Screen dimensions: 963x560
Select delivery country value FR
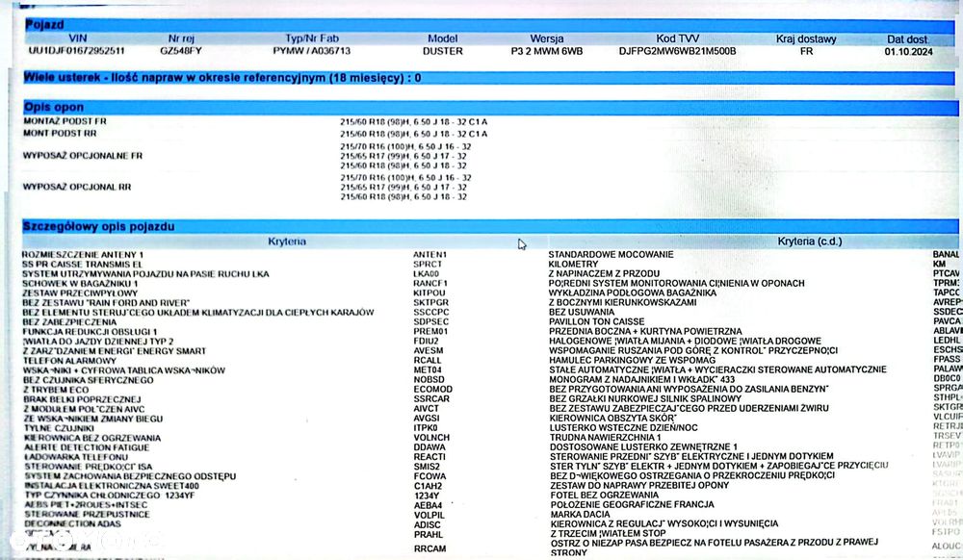806,52
